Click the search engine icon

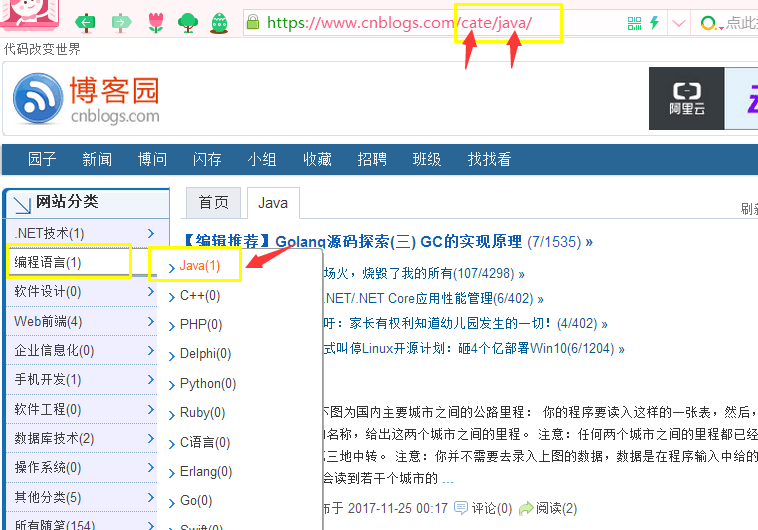709,23
